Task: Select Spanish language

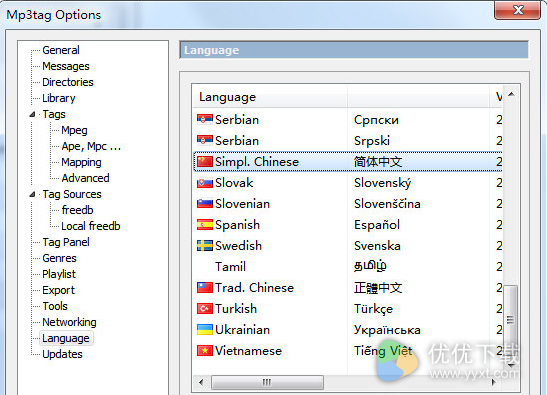Action: 347,225
